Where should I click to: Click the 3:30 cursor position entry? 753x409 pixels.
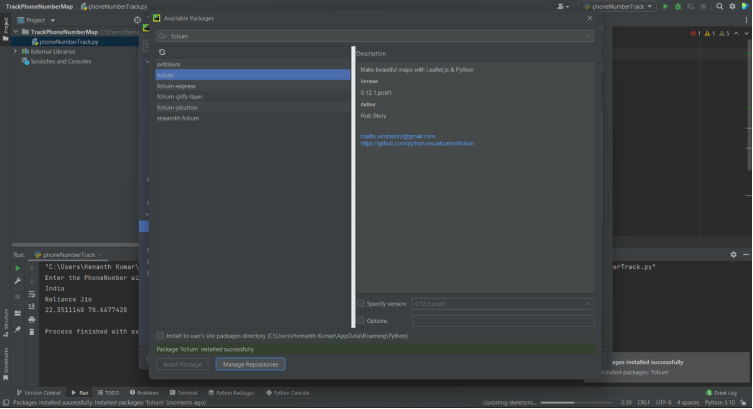point(626,402)
